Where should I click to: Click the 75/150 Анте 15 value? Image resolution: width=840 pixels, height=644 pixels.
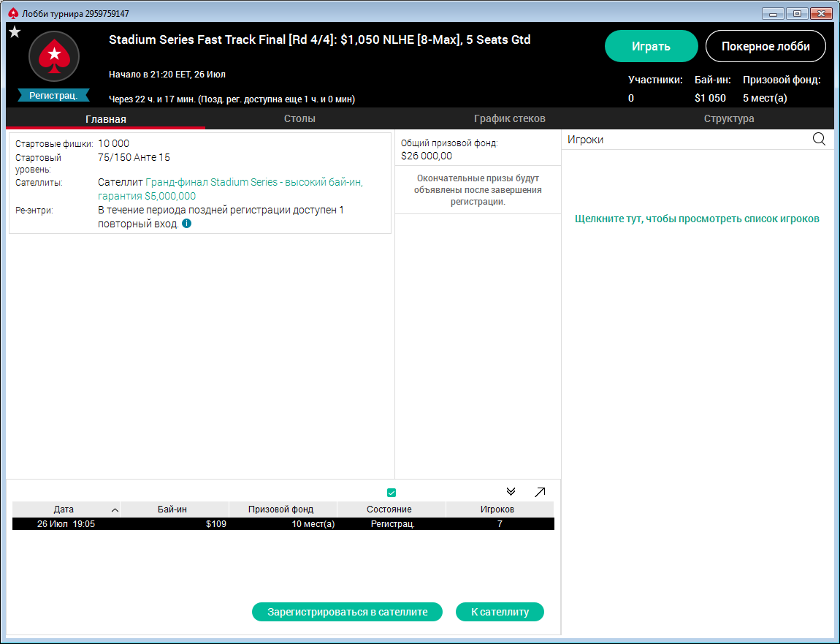click(x=134, y=157)
